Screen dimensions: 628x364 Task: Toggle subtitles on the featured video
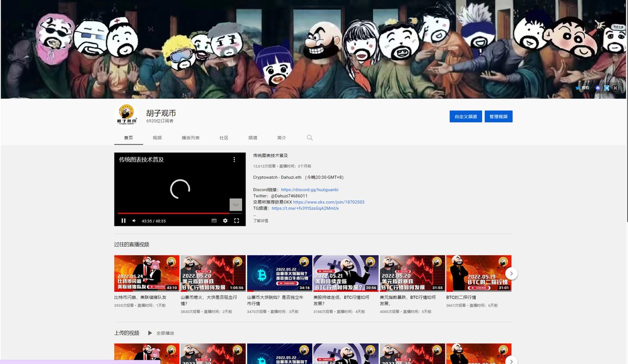click(x=214, y=221)
